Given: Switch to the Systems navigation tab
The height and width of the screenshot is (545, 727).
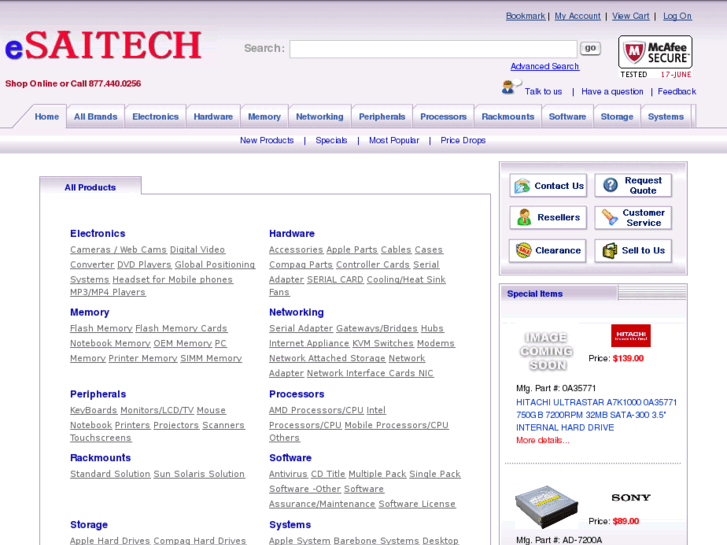Looking at the screenshot, I should click(x=666, y=116).
